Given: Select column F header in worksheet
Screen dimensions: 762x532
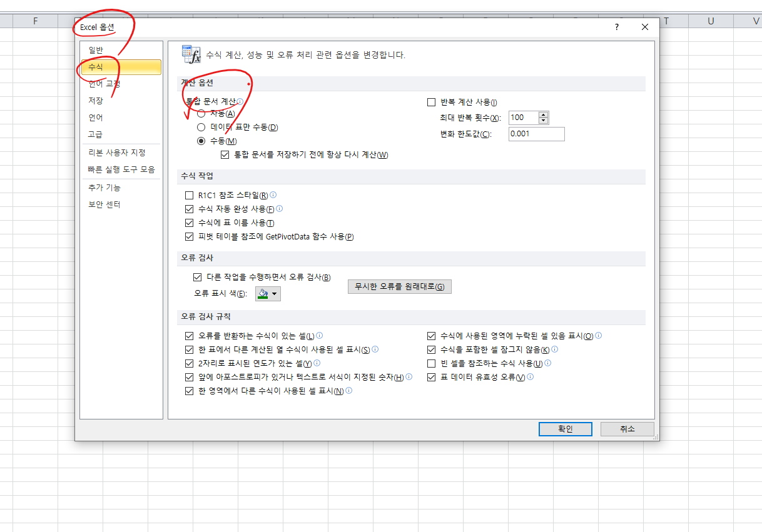Looking at the screenshot, I should 36,21.
